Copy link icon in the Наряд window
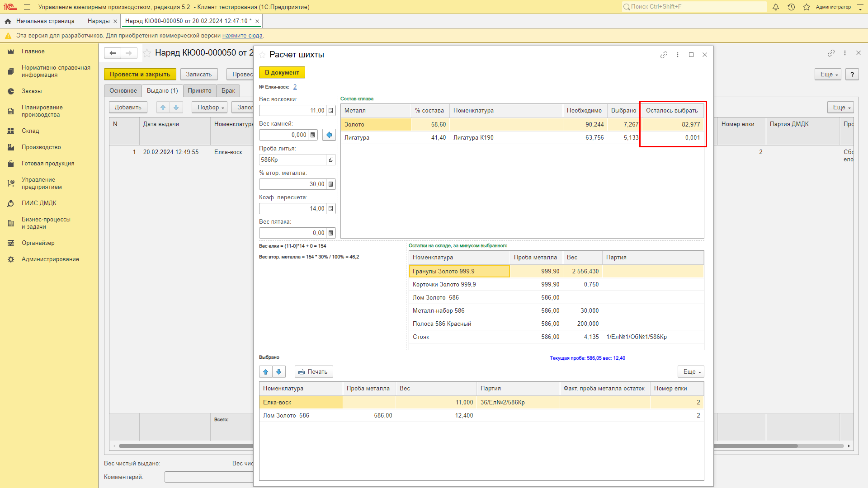This screenshot has width=868, height=488. coord(831,53)
